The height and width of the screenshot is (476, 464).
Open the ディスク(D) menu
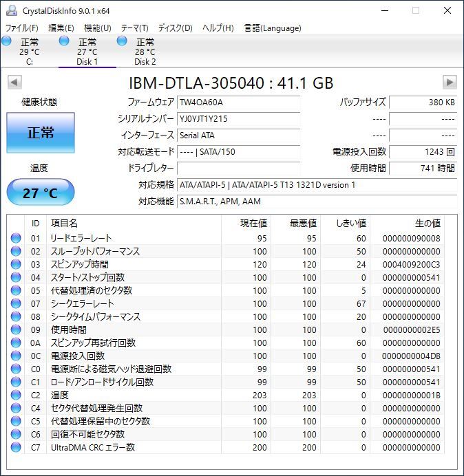point(176,28)
